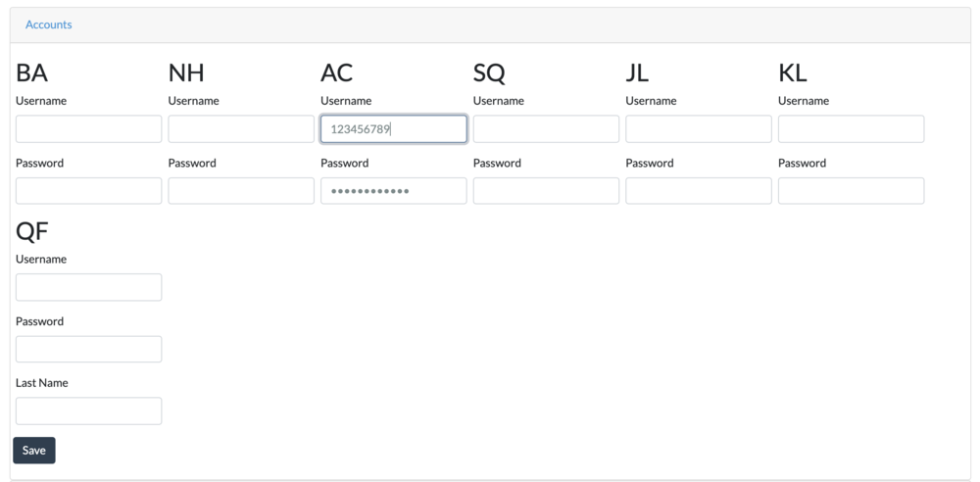Click the SQ Password input

[546, 191]
